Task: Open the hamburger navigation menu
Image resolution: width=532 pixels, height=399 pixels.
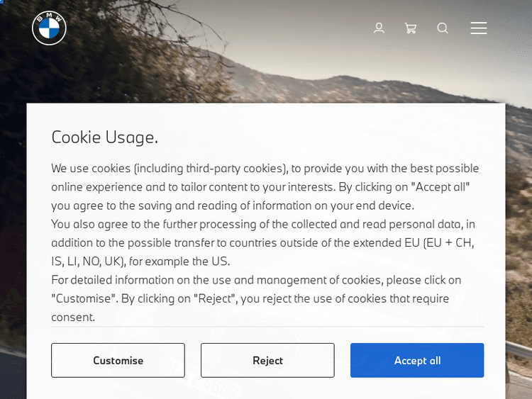Action: coord(479,28)
